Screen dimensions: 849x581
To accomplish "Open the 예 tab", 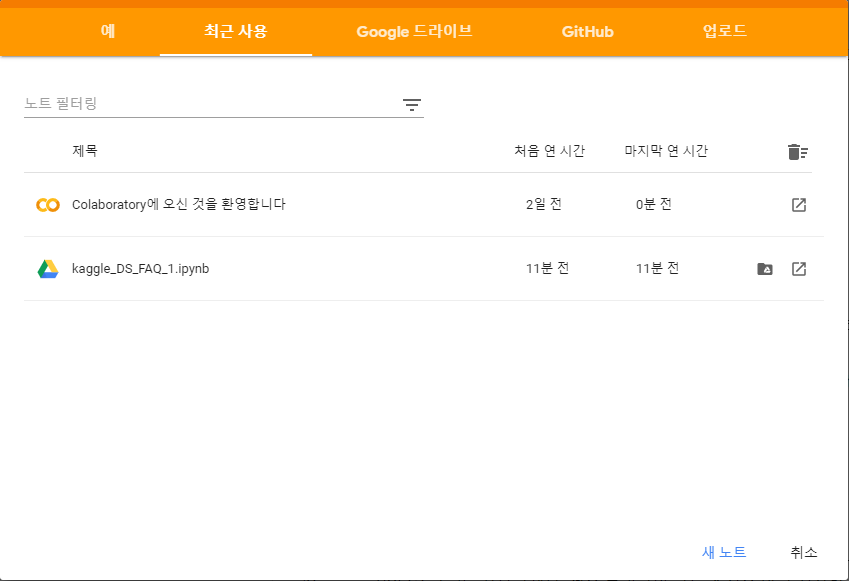I will 108,31.
